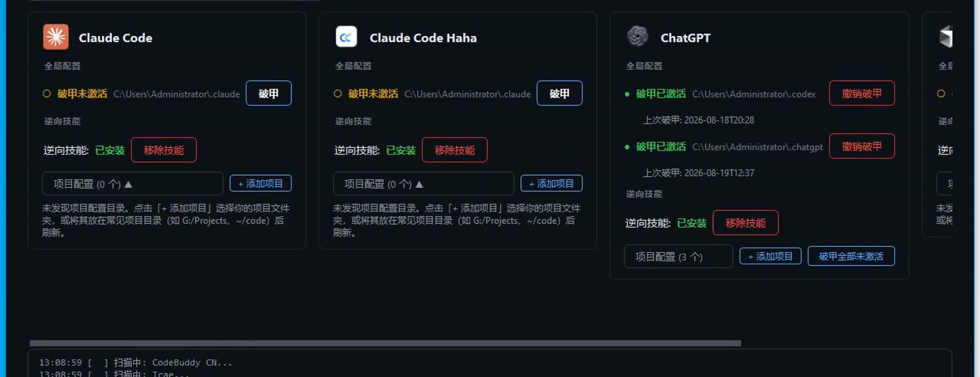
Task: Click ChatGPT card title text
Action: [x=685, y=38]
